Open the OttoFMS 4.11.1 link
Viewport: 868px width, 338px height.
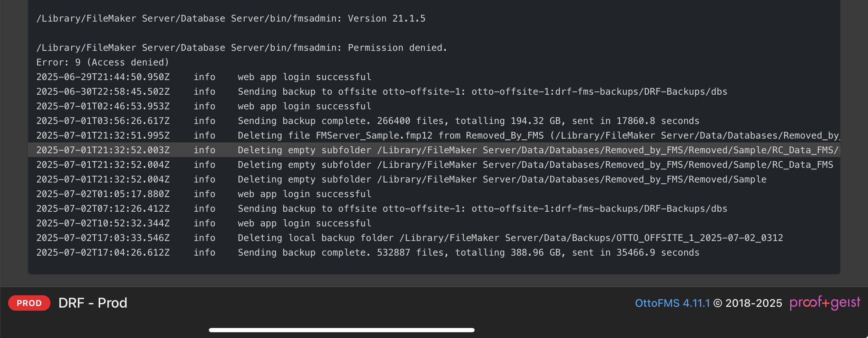coord(672,303)
